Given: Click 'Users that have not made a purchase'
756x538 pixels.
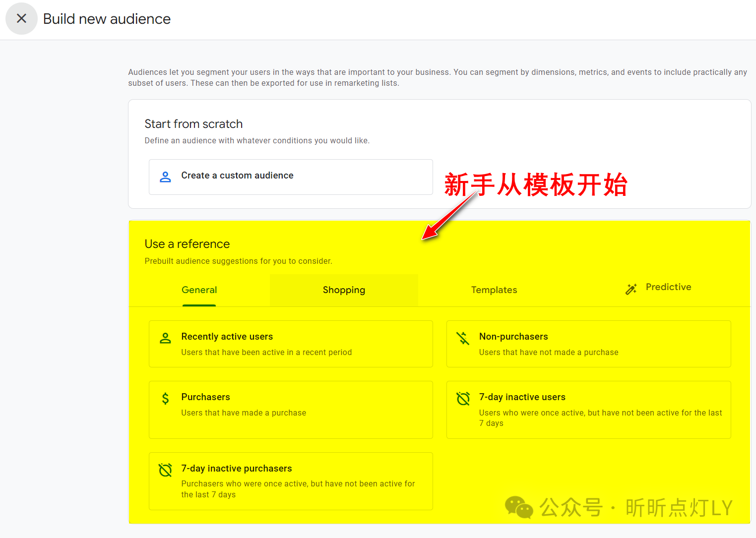Looking at the screenshot, I should click(549, 353).
